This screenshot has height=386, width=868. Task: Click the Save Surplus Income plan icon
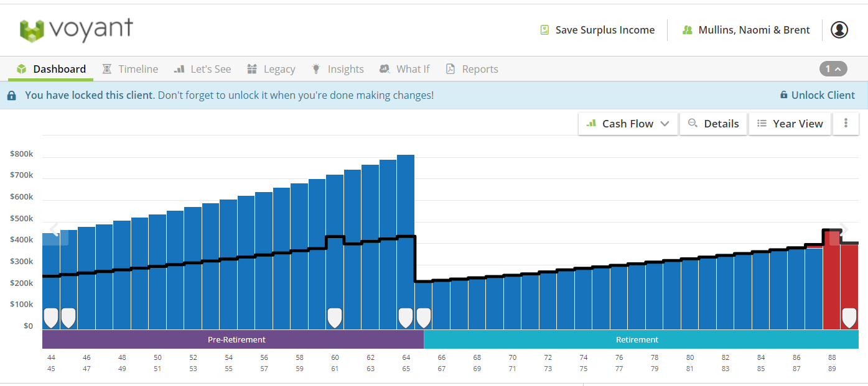545,30
